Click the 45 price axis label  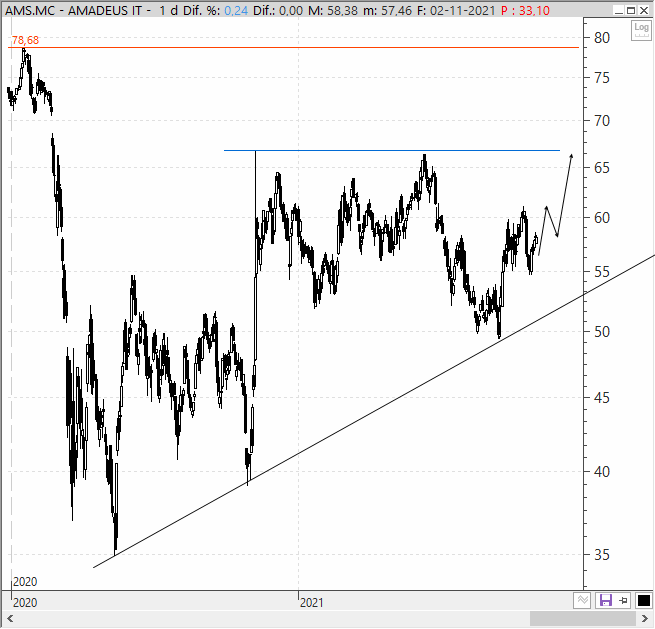tap(602, 397)
